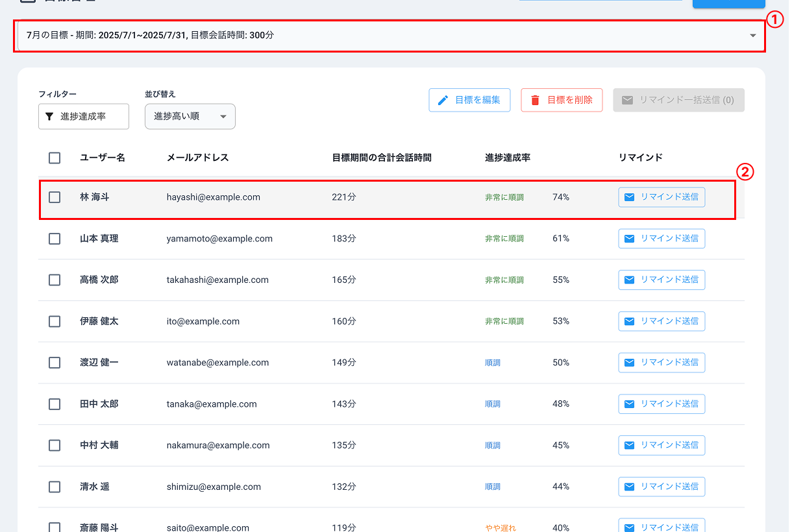Screen dimensions: 792x532
Task: Click the 目標期間の合計会話時間 column header
Action: (x=382, y=158)
